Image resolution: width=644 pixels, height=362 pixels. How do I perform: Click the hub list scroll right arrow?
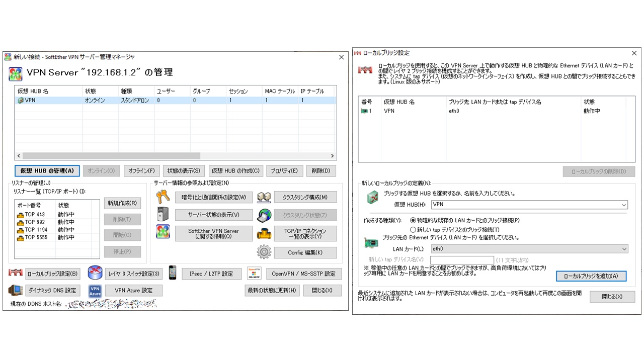(x=332, y=156)
